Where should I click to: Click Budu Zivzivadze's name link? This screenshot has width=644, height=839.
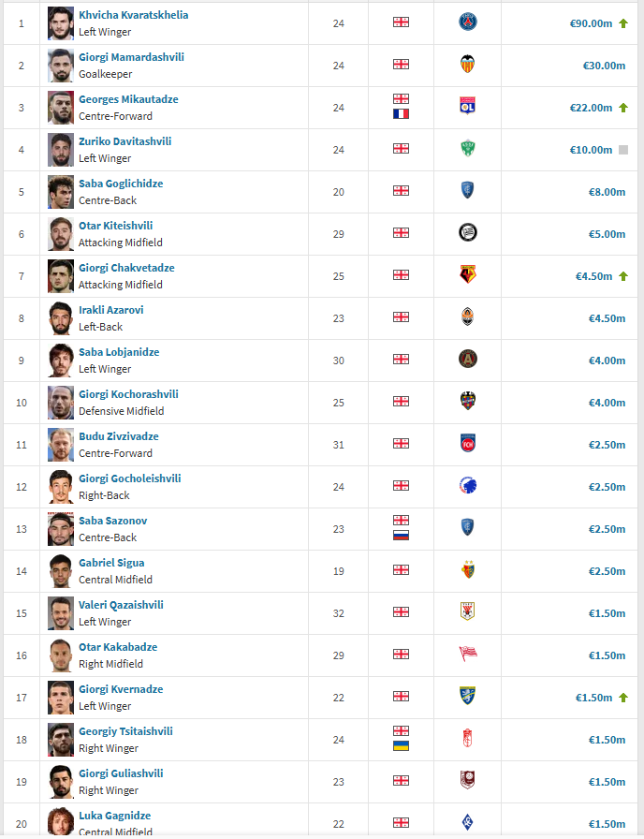coord(119,436)
